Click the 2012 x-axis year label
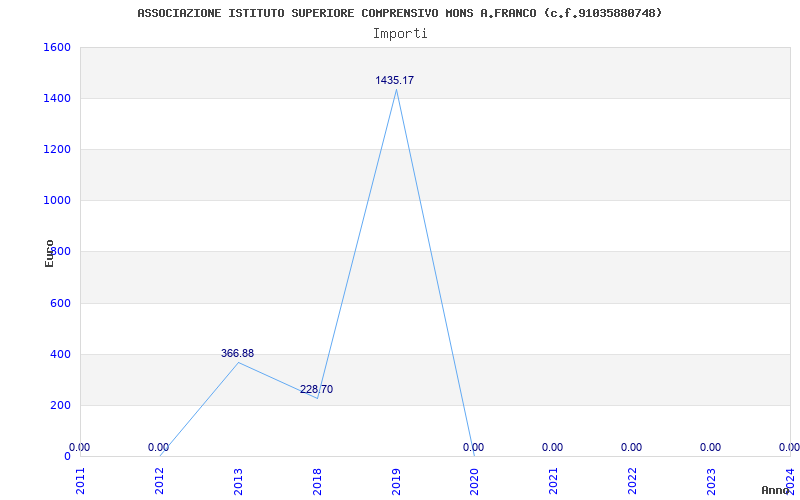 click(x=159, y=481)
